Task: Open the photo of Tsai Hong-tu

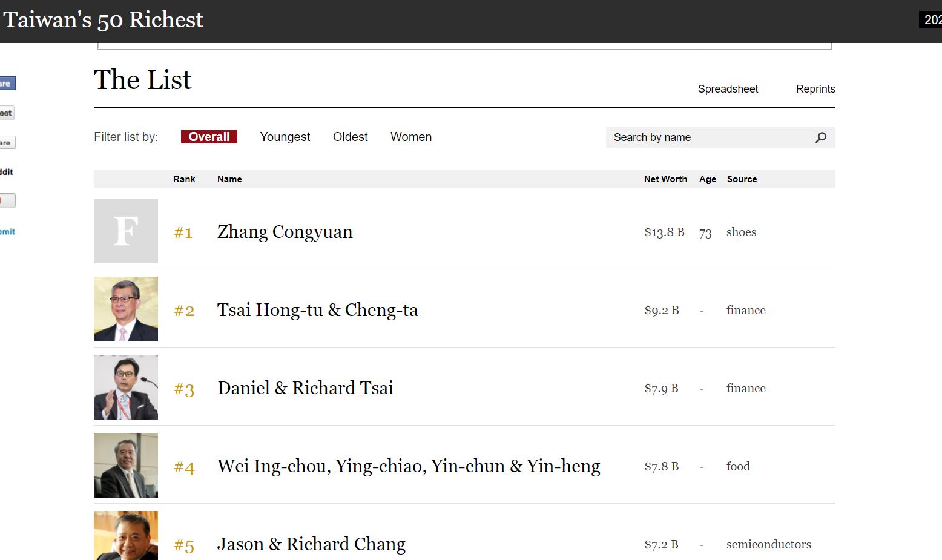Action: click(126, 309)
